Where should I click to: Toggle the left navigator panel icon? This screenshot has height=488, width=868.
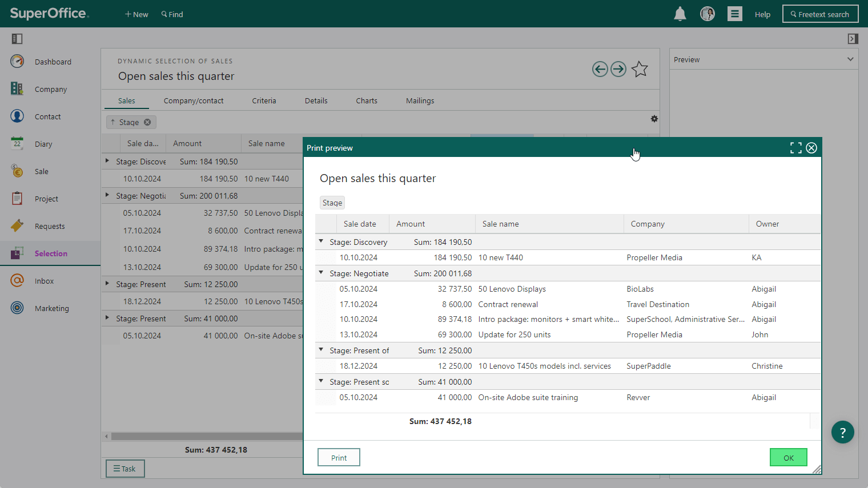17,39
